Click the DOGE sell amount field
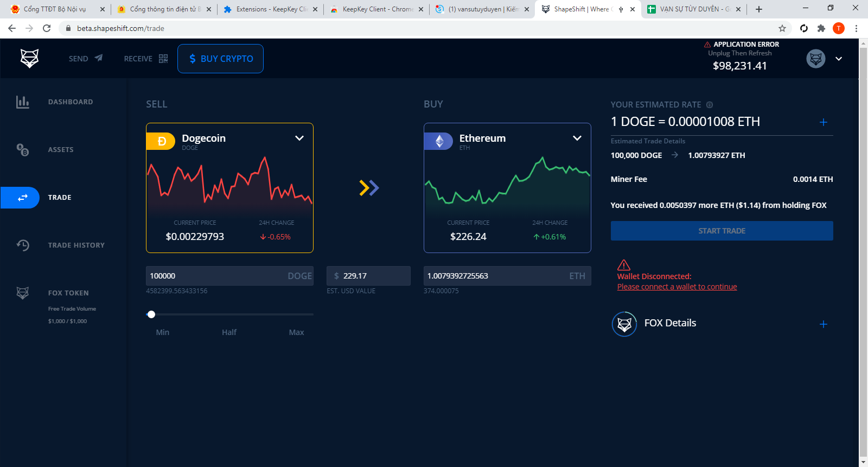868x467 pixels. point(229,276)
